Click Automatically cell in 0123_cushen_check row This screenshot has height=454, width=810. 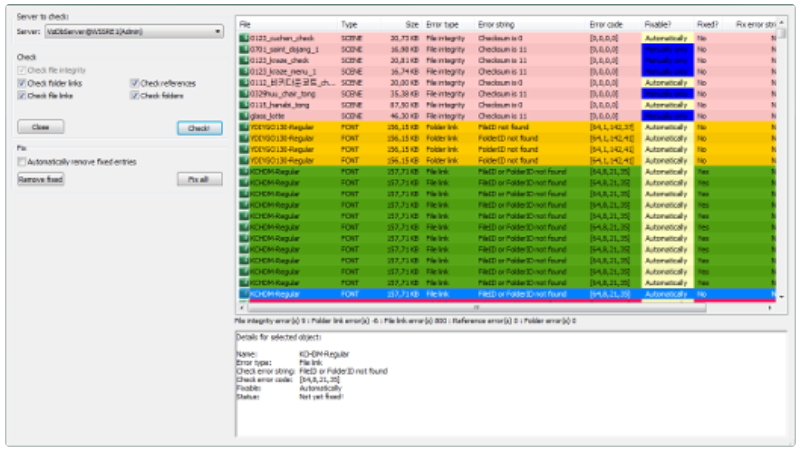tap(667, 38)
